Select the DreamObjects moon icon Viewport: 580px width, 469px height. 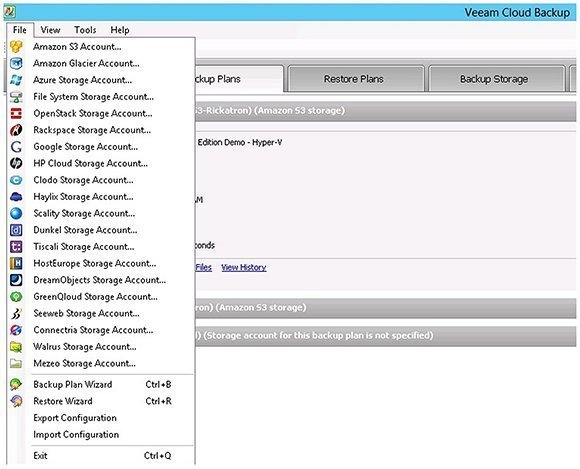[x=16, y=280]
